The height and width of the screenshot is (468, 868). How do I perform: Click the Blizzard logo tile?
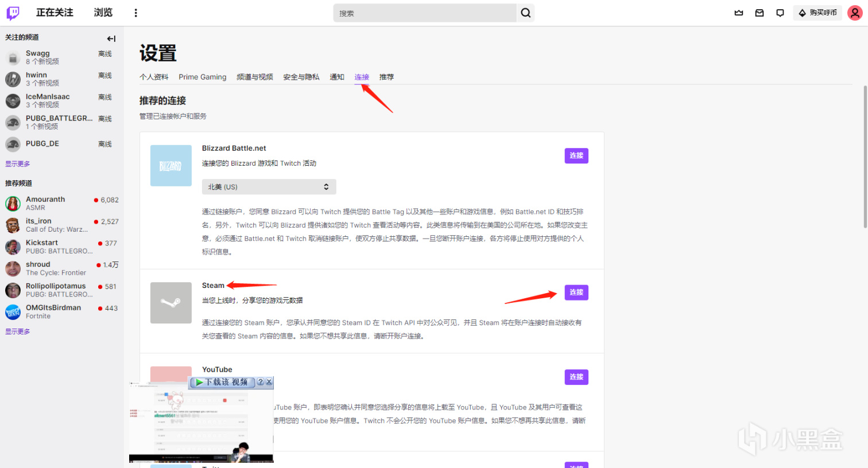(171, 166)
